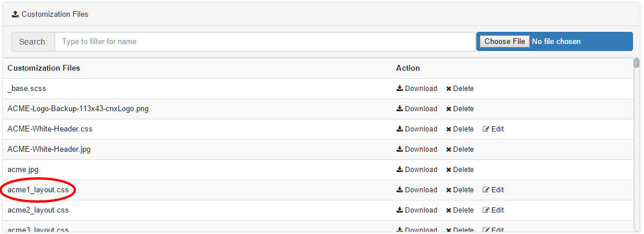Click download icon for _base.scss
Image resolution: width=644 pixels, height=234 pixels.
[400, 89]
